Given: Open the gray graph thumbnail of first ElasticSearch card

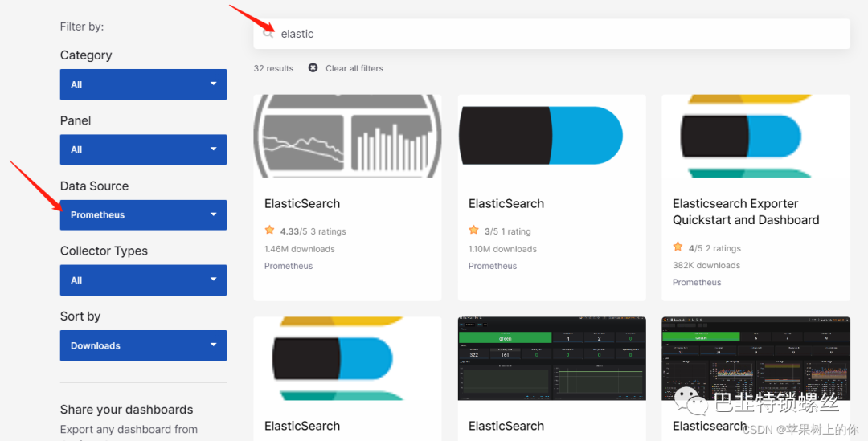Looking at the screenshot, I should coord(347,136).
